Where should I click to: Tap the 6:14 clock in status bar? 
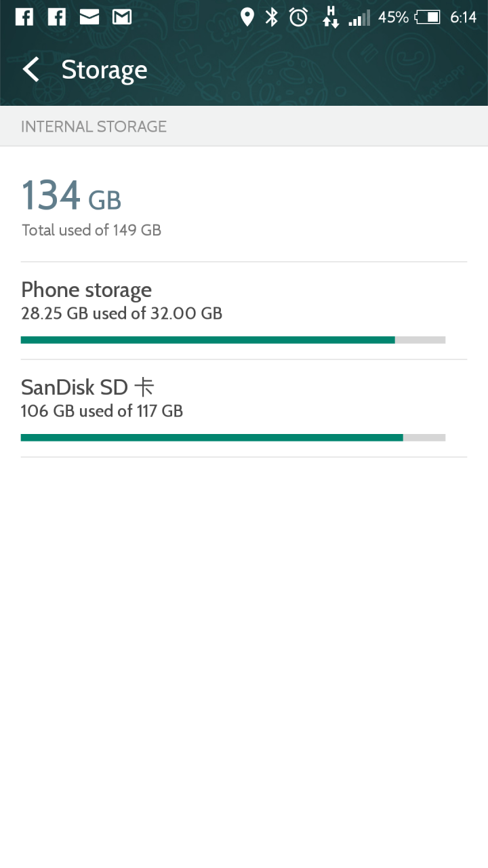pos(464,17)
